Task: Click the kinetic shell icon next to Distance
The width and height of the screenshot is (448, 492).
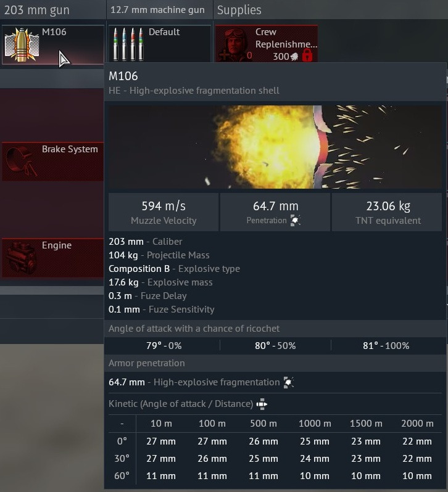Action: click(262, 404)
